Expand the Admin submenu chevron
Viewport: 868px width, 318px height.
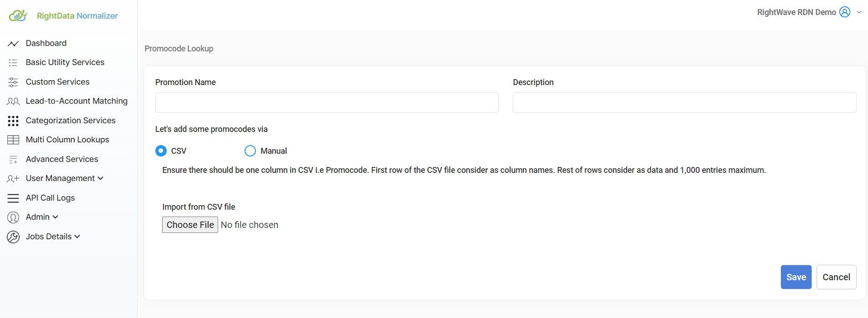point(56,217)
